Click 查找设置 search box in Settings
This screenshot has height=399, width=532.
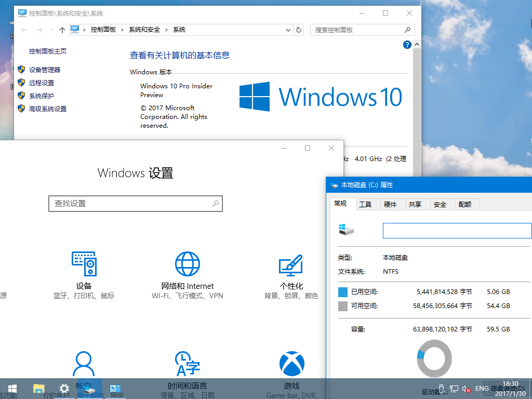coord(136,204)
